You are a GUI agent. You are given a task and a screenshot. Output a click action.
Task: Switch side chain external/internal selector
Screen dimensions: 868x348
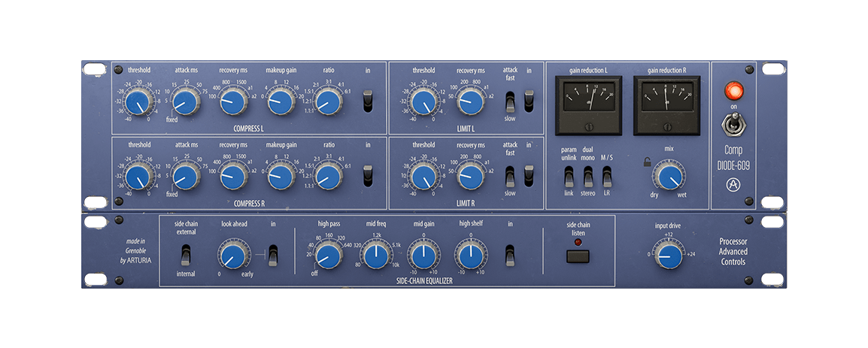click(186, 255)
